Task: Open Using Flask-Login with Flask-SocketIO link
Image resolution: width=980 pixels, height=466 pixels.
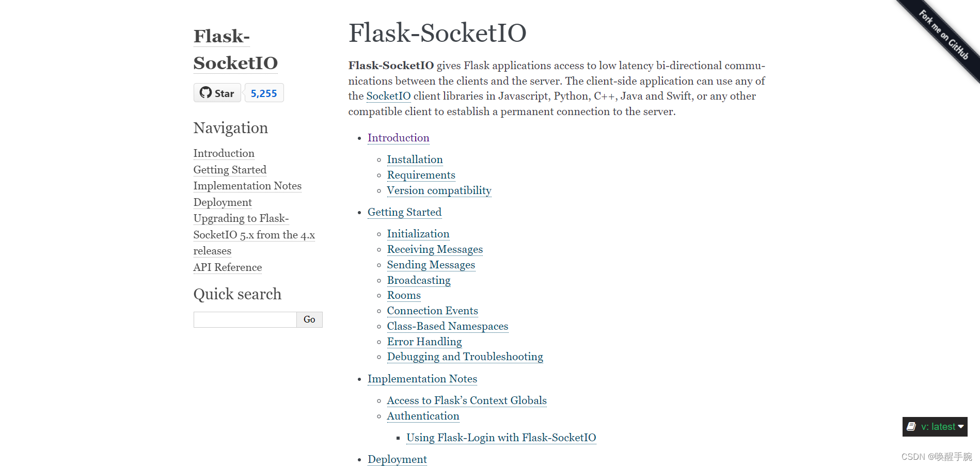Action: coord(501,438)
